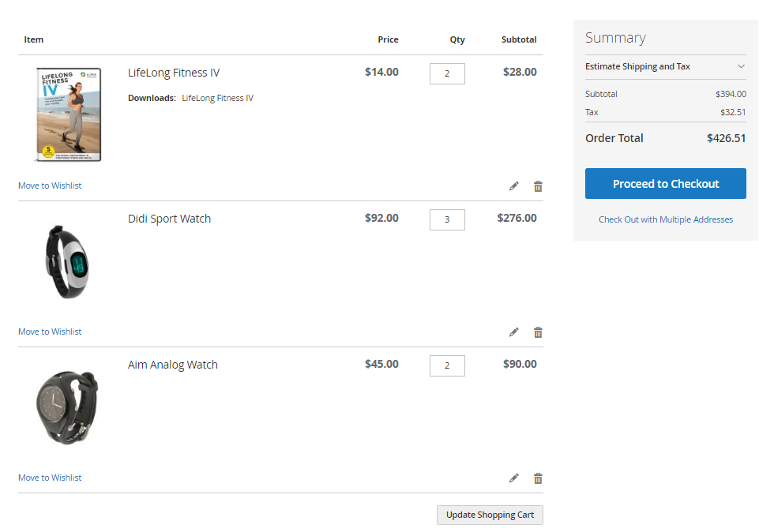The height and width of the screenshot is (532, 759).
Task: Click the Didi Sport Watch thumbnail
Action: pyautogui.click(x=68, y=261)
